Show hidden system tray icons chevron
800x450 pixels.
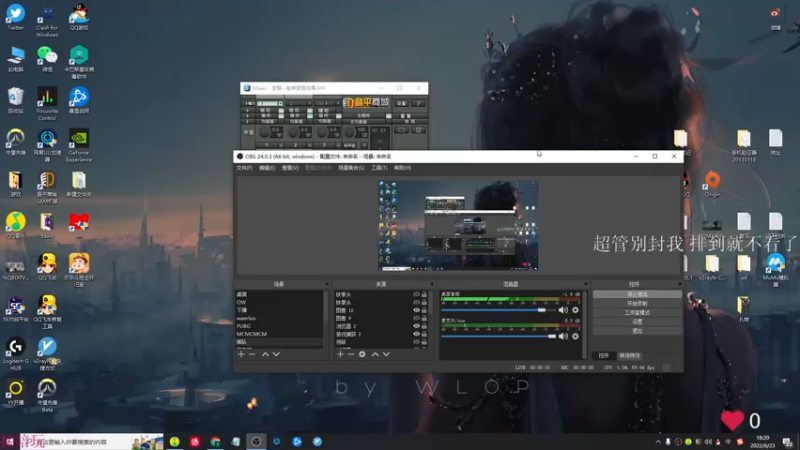[658, 442]
